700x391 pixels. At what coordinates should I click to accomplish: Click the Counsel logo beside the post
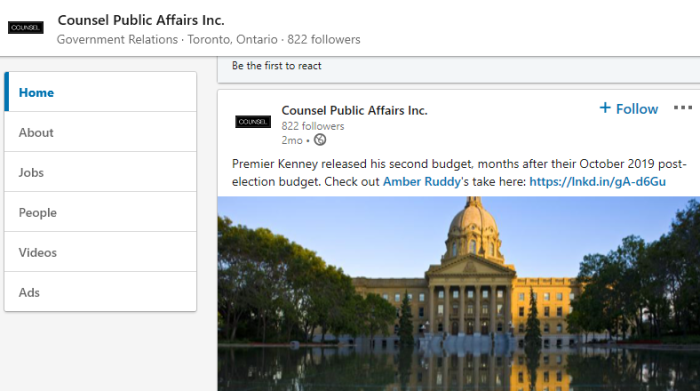point(253,121)
